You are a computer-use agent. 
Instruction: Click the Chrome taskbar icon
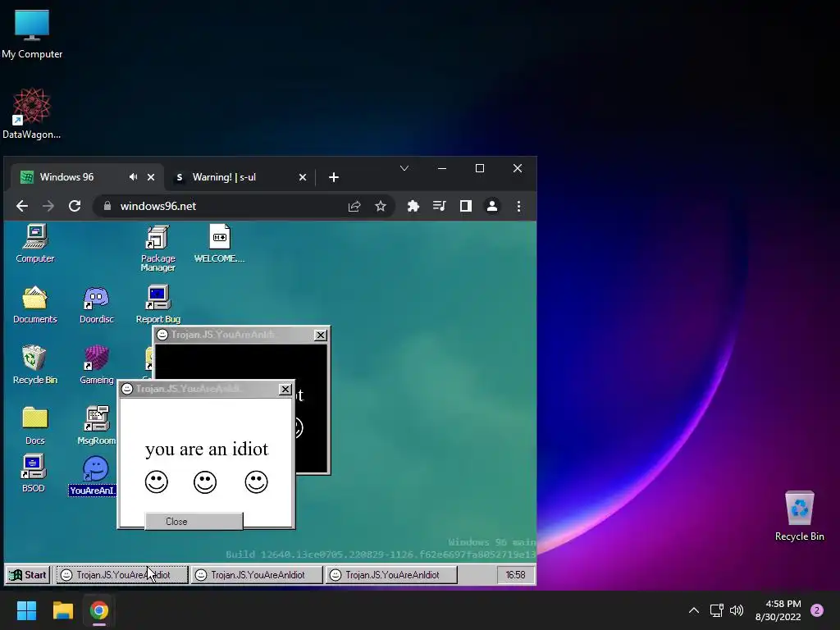99,610
